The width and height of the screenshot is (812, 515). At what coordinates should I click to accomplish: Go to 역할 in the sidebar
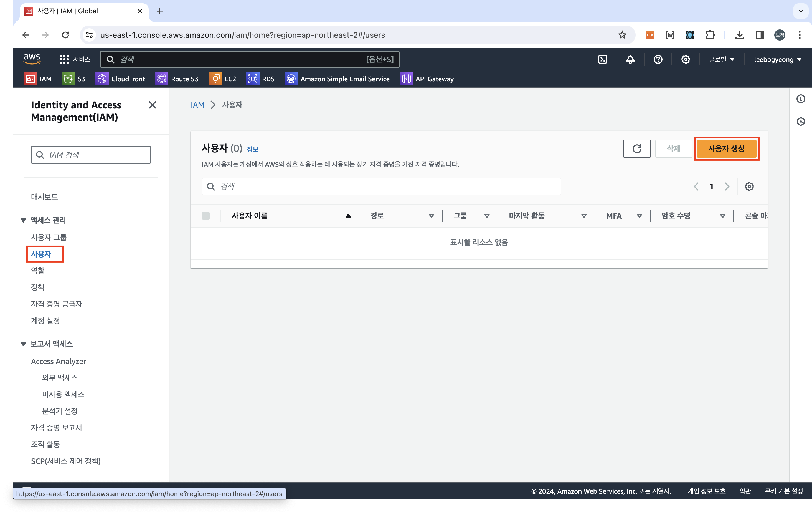coord(38,271)
